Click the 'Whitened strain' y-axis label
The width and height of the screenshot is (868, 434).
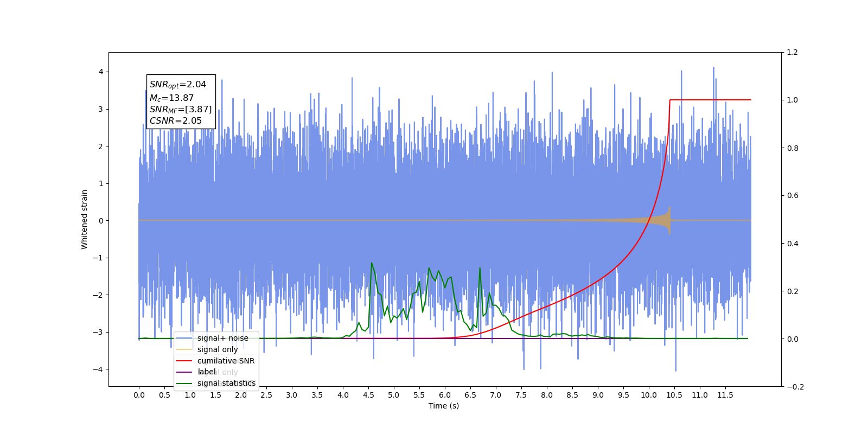click(85, 219)
